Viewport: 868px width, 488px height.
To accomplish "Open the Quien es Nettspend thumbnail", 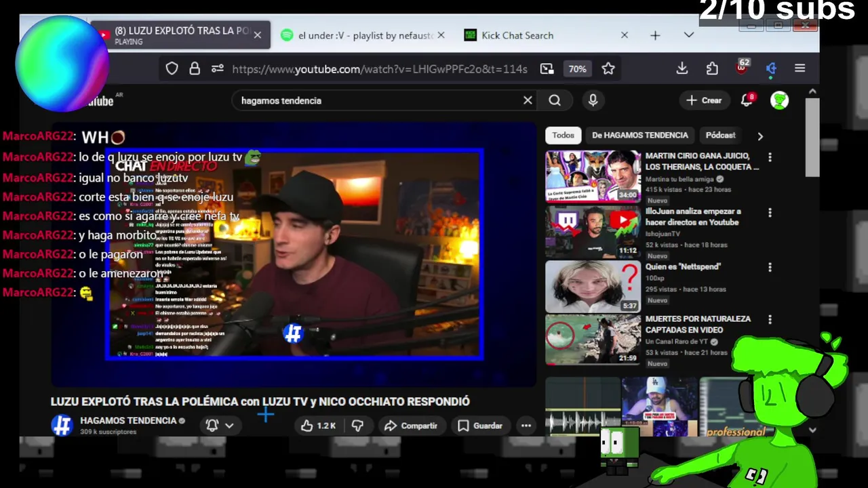I will (593, 287).
